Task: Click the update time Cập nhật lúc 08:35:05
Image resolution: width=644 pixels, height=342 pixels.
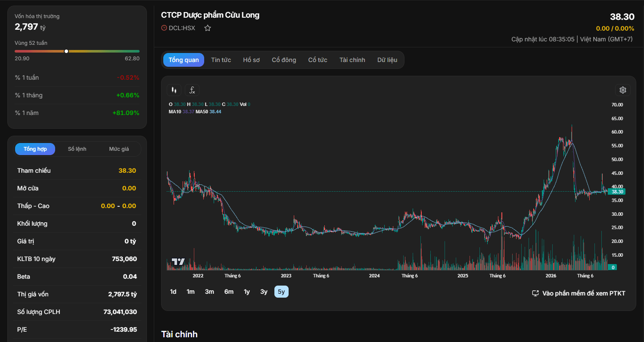Action: point(543,39)
